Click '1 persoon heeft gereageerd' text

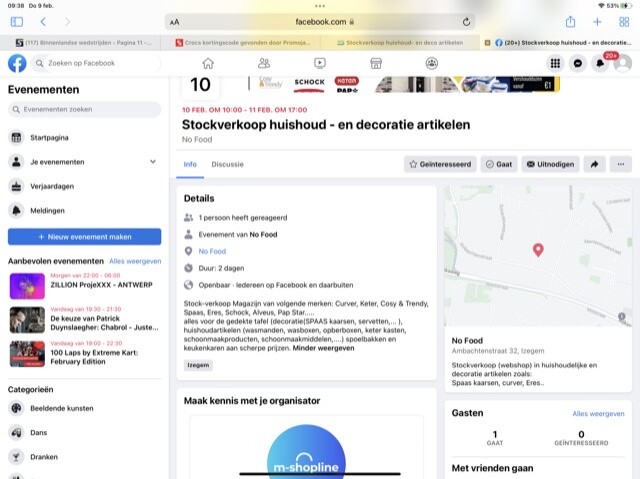[243, 218]
